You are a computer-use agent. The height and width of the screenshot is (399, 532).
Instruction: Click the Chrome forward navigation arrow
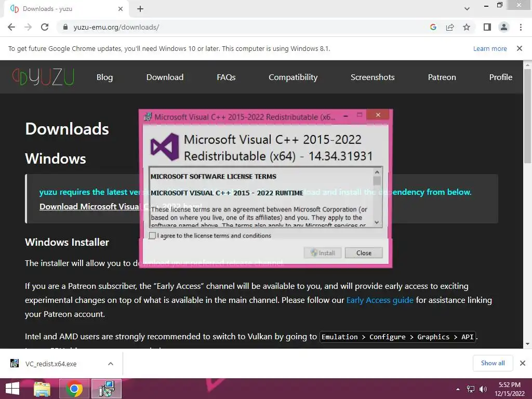28,27
